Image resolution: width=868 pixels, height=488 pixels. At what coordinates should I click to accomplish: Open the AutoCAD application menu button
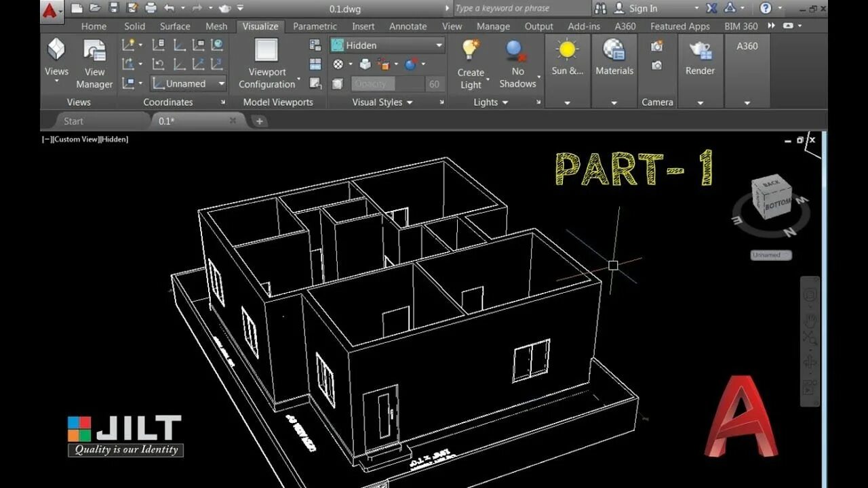pyautogui.click(x=52, y=11)
